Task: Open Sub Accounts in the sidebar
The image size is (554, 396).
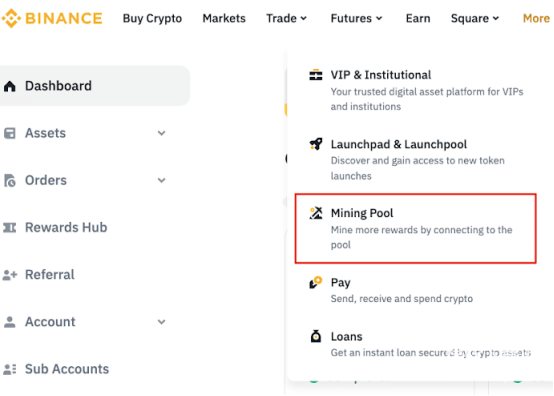Action: pos(57,369)
